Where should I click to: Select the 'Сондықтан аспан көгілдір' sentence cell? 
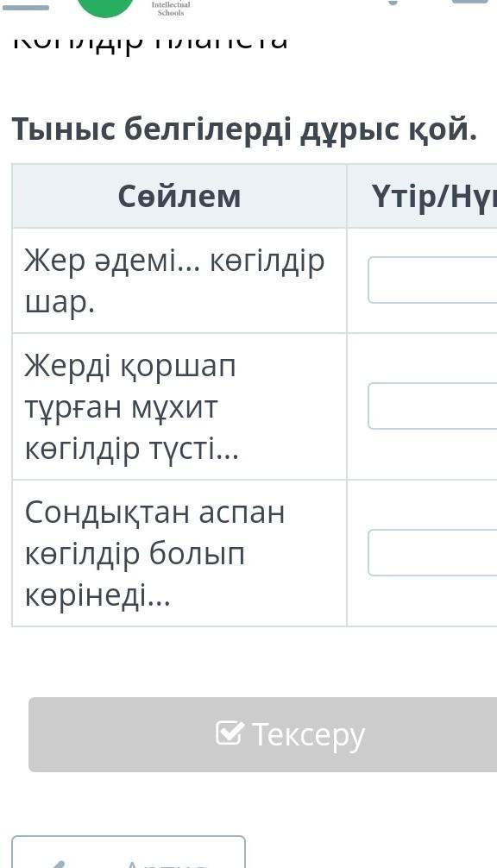click(x=179, y=553)
